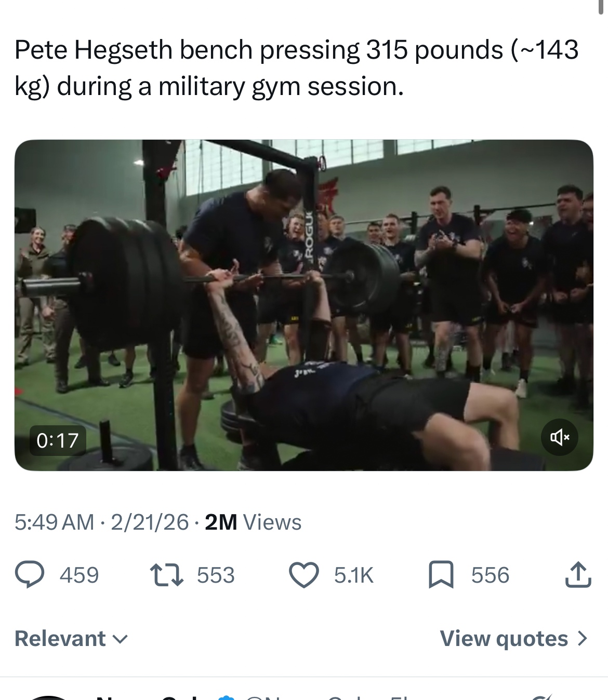The height and width of the screenshot is (700, 608).
Task: Tap the repost arrows icon
Action: pyautogui.click(x=166, y=575)
